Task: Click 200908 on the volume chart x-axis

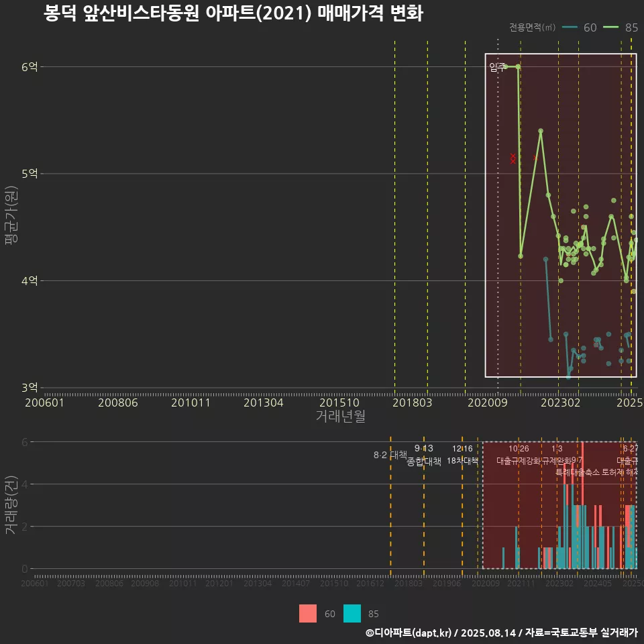Action: [x=145, y=583]
